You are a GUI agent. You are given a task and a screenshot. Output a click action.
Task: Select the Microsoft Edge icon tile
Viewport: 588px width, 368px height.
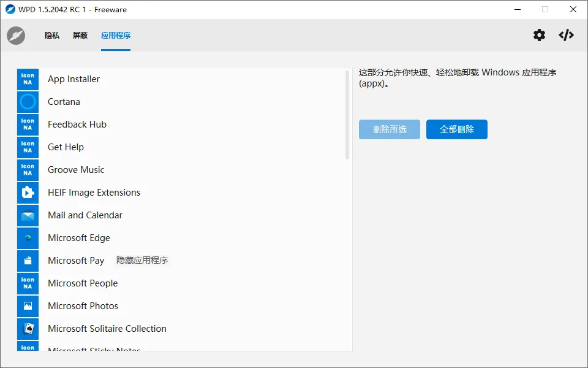click(28, 238)
